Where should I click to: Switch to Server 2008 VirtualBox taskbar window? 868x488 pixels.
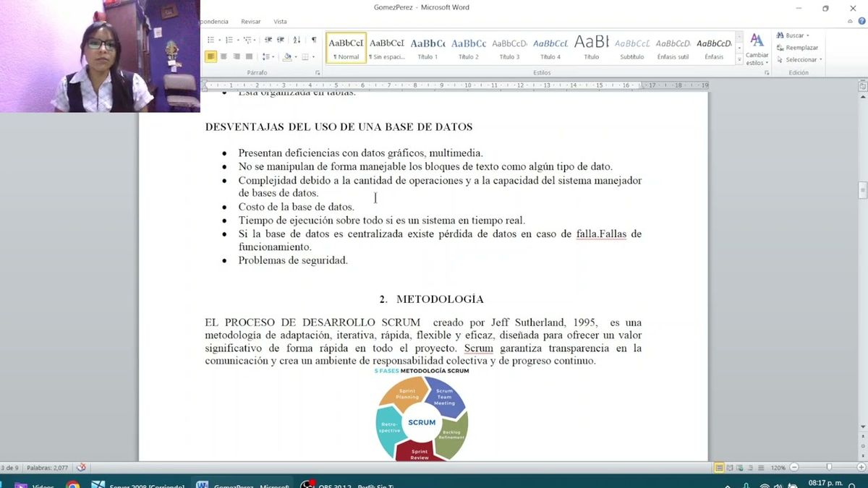click(137, 485)
